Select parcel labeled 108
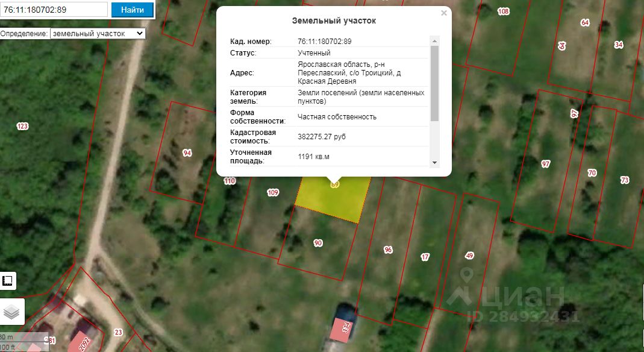Image resolution: width=644 pixels, height=352 pixels. pos(504,11)
